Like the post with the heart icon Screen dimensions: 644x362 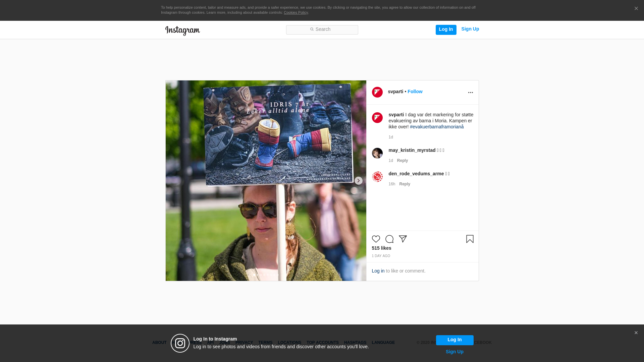coord(376,239)
